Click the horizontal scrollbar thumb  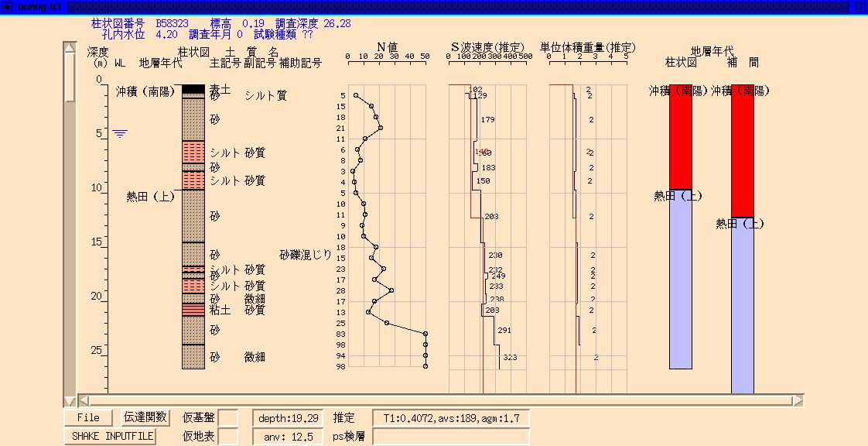click(441, 400)
